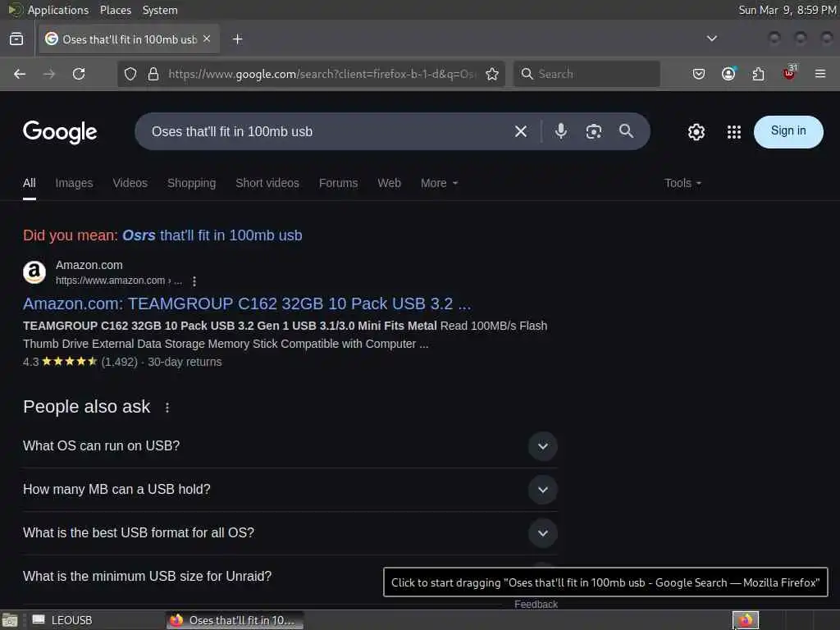Open Google Lens image search
Screen dimensions: 840x630
[594, 131]
